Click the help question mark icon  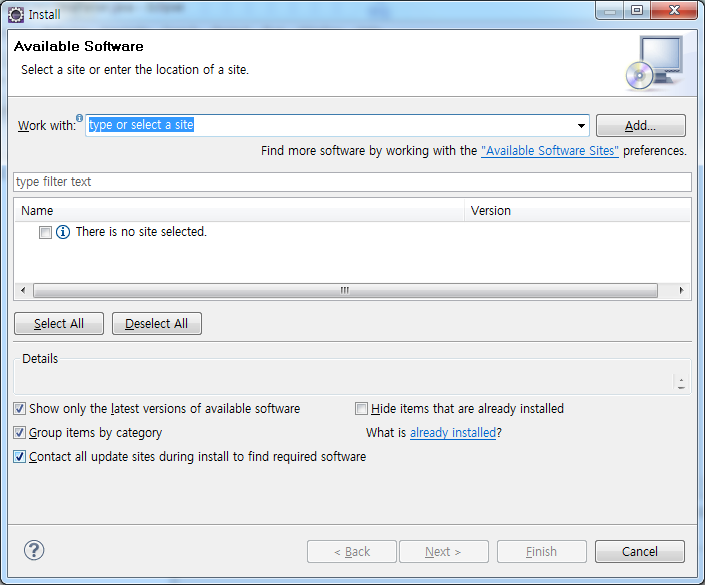[34, 550]
